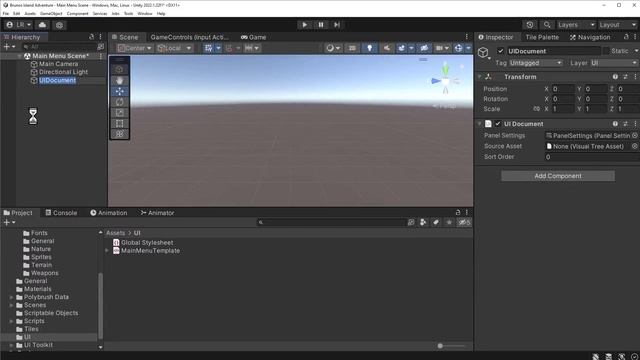The image size is (640, 360).
Task: Open the Window menu
Action: (144, 13)
